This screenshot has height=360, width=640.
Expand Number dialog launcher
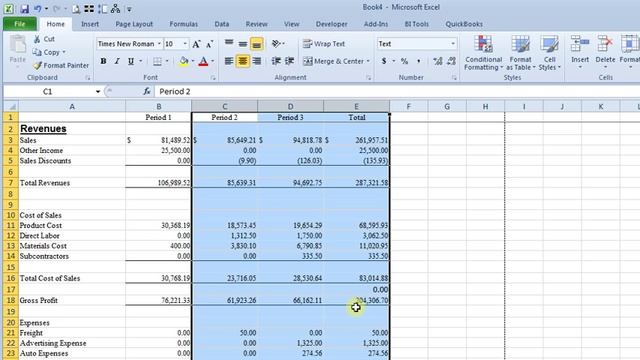pyautogui.click(x=454, y=78)
